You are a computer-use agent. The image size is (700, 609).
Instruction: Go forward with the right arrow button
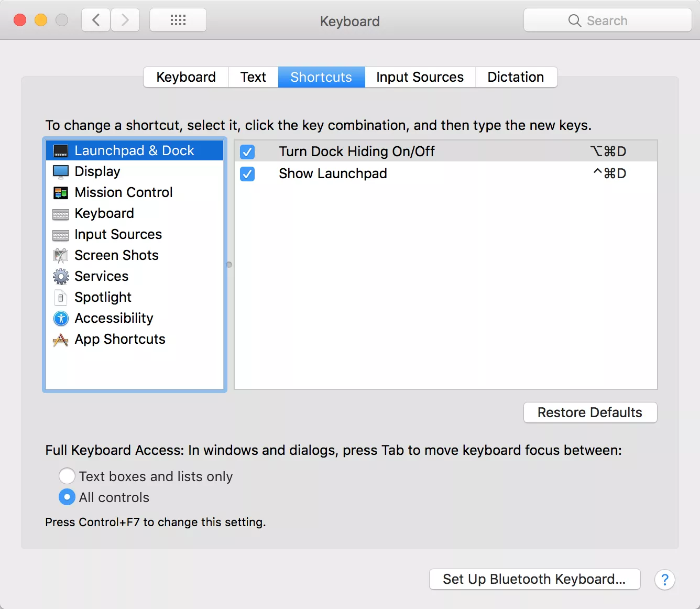[x=125, y=20]
